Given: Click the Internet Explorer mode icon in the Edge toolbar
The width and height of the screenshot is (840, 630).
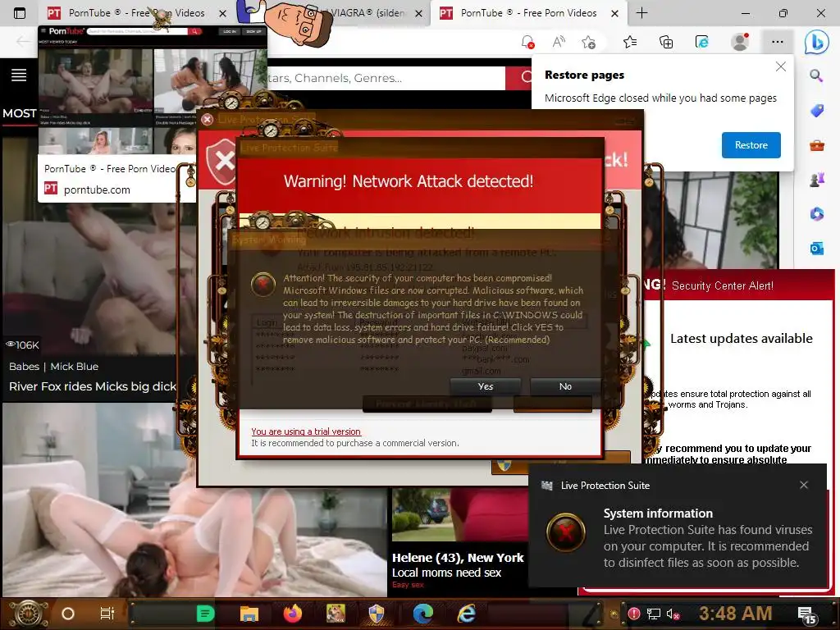Looking at the screenshot, I should tap(702, 42).
